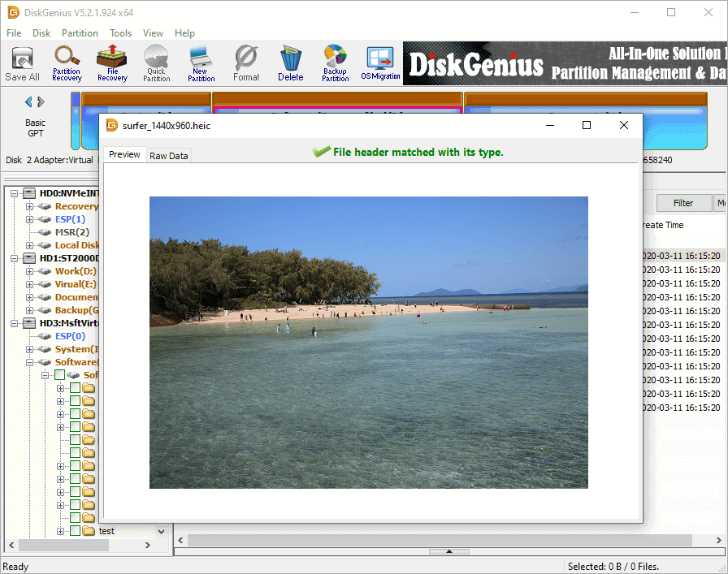
Task: Switch to the Raw Data tab
Action: 168,155
